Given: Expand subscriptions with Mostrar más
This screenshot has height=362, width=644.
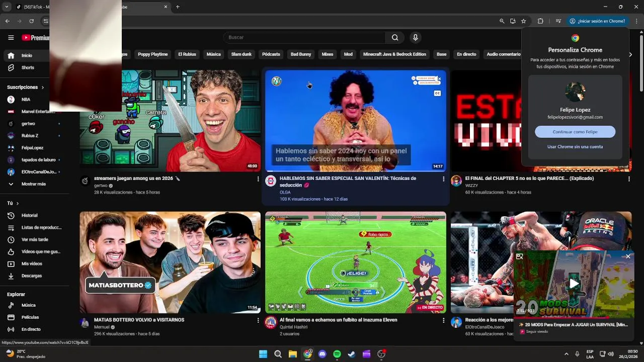Looking at the screenshot, I should 34,184.
